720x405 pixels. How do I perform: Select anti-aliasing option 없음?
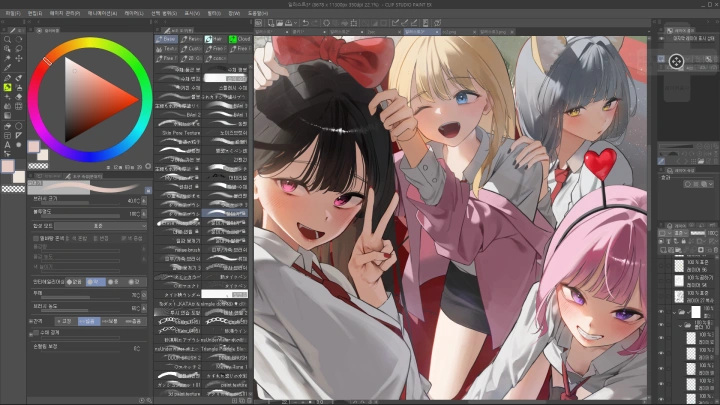75,281
